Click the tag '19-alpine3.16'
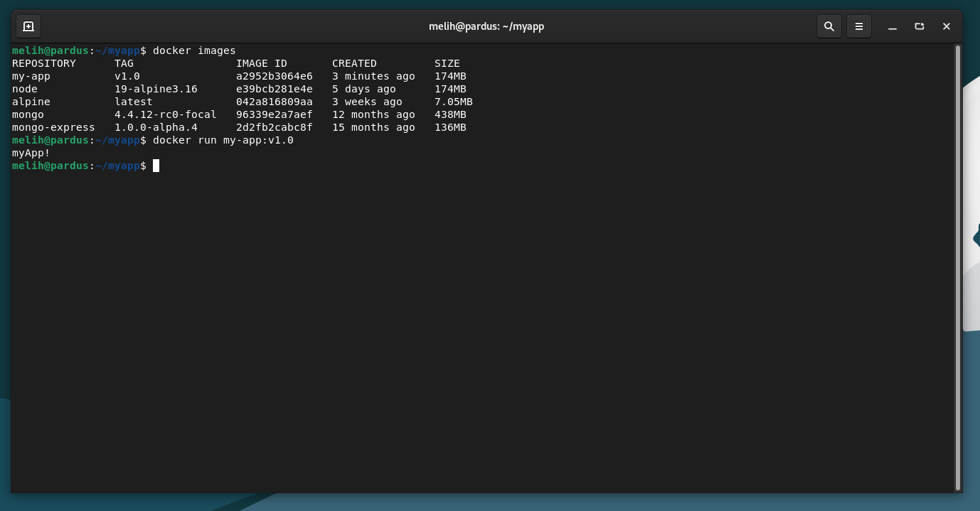Screen dimensions: 980x511 pos(156,89)
